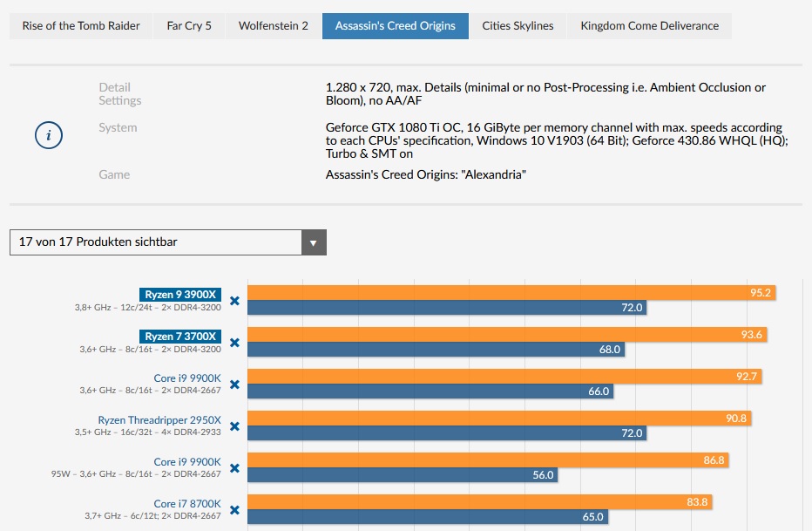Image resolution: width=812 pixels, height=531 pixels.
Task: Remove Core i9 9900K DDR4-2667 3,6+ GHz row X
Action: point(234,385)
